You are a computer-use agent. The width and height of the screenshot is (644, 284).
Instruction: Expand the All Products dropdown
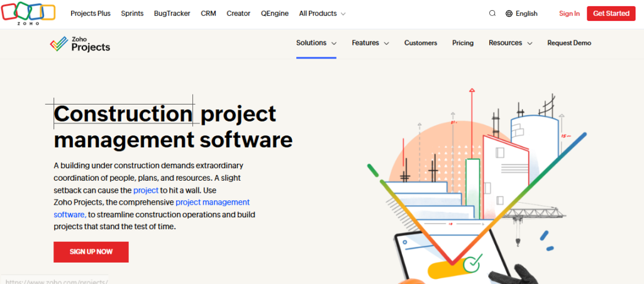pos(323,13)
